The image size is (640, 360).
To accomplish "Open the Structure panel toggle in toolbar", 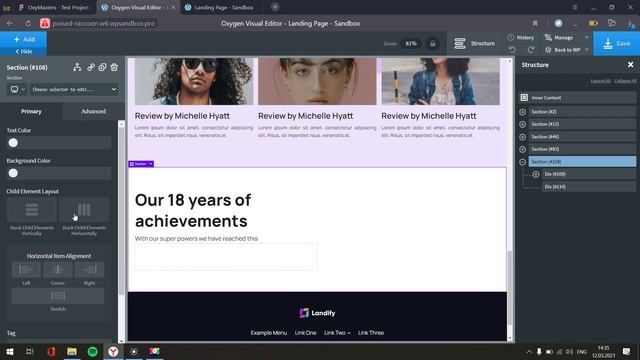I will [x=474, y=43].
